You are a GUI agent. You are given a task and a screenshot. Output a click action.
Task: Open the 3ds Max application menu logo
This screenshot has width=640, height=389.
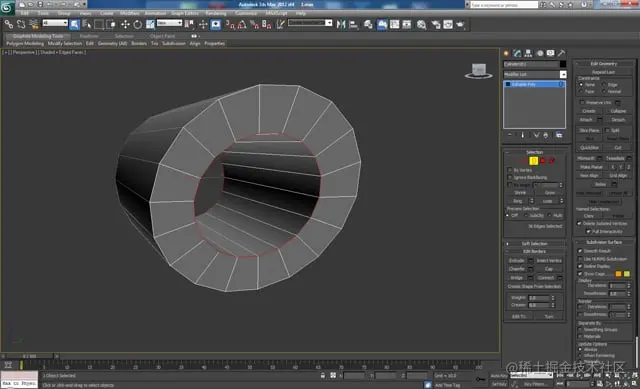(7, 7)
